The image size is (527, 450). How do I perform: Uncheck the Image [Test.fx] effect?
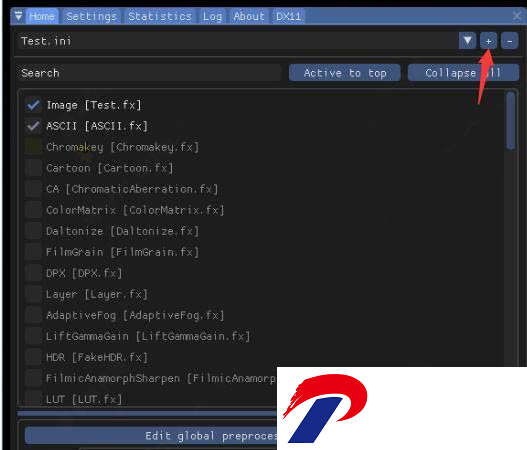coord(33,105)
